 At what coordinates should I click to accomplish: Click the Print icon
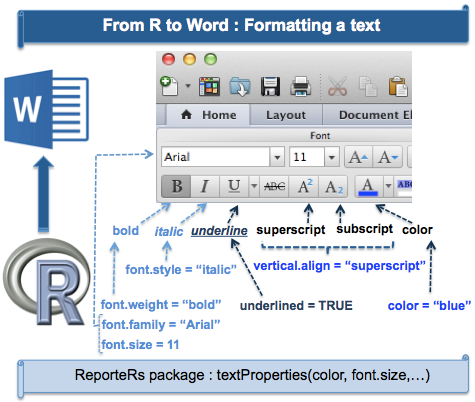coord(301,87)
